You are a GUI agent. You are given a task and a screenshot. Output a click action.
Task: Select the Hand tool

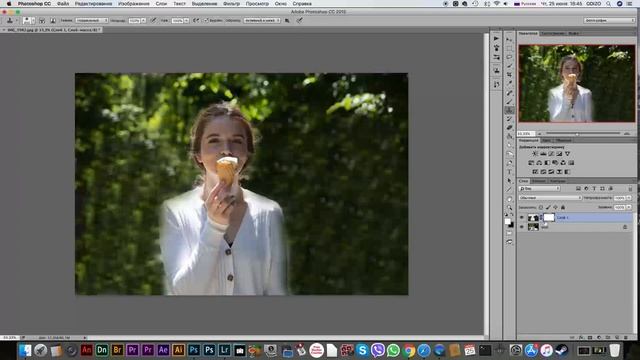point(509,199)
